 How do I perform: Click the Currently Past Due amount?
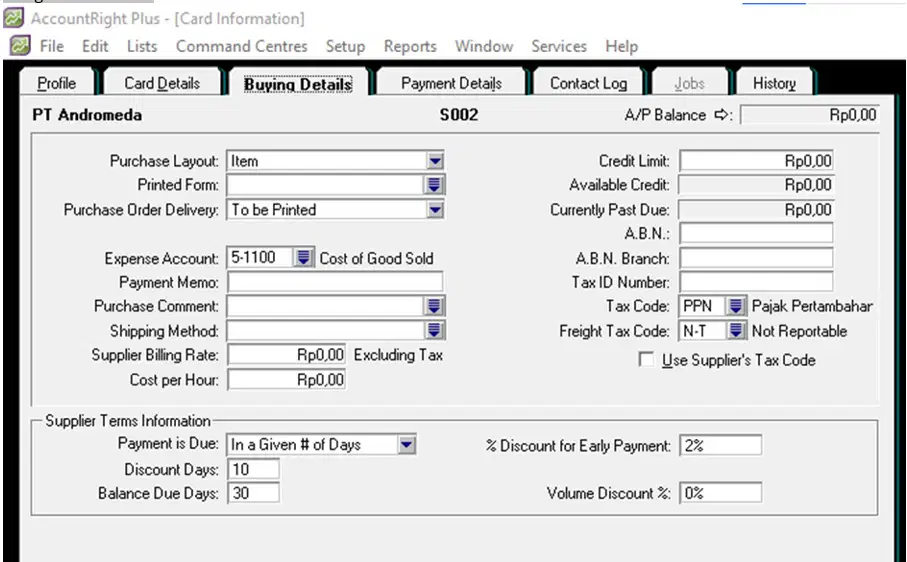click(x=756, y=209)
